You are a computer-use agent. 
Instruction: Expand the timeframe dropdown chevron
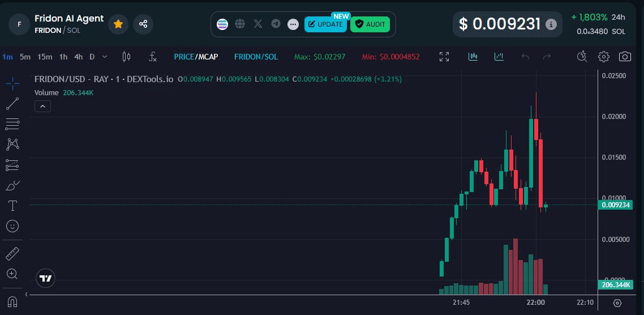[x=105, y=57]
